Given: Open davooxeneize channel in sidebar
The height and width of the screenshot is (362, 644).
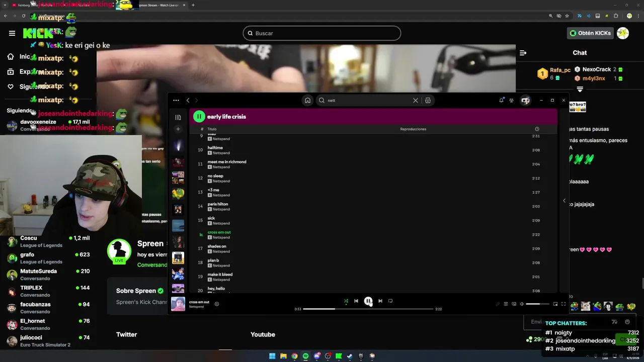Looking at the screenshot, I should click(x=48, y=125).
